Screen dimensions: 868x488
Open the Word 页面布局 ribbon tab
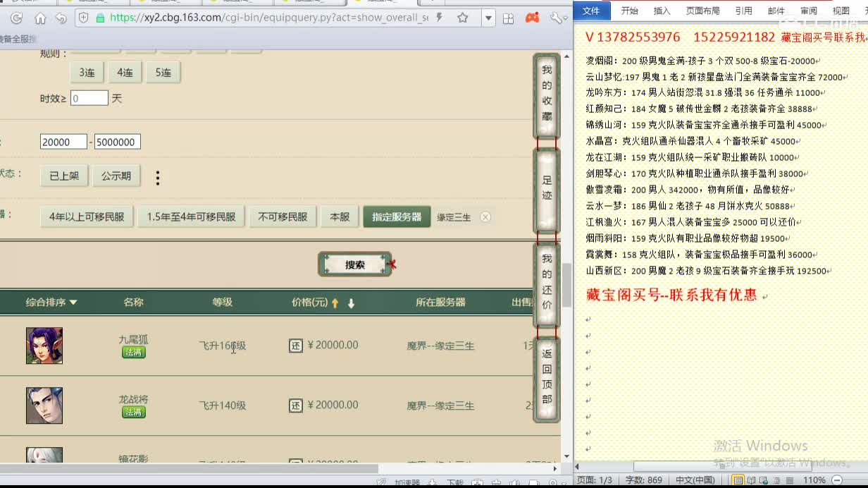coord(703,11)
